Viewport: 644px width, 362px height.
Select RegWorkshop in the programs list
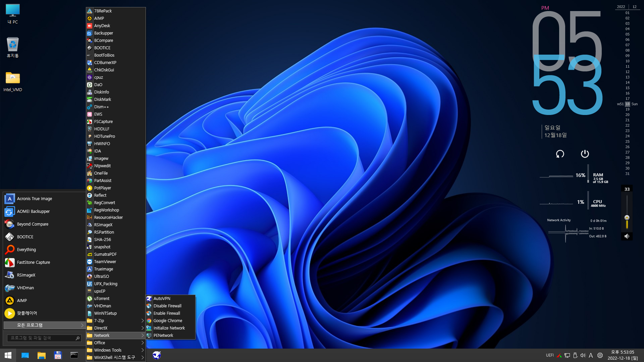pyautogui.click(x=116, y=210)
